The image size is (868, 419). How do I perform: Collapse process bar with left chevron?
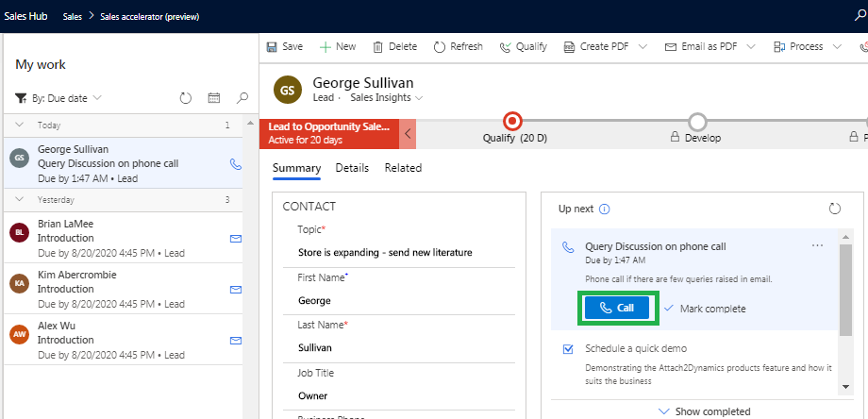pyautogui.click(x=408, y=133)
